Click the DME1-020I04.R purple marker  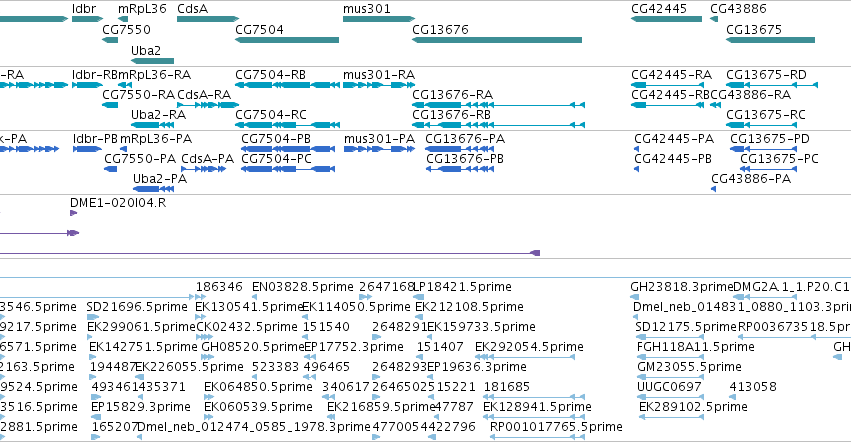click(x=74, y=213)
